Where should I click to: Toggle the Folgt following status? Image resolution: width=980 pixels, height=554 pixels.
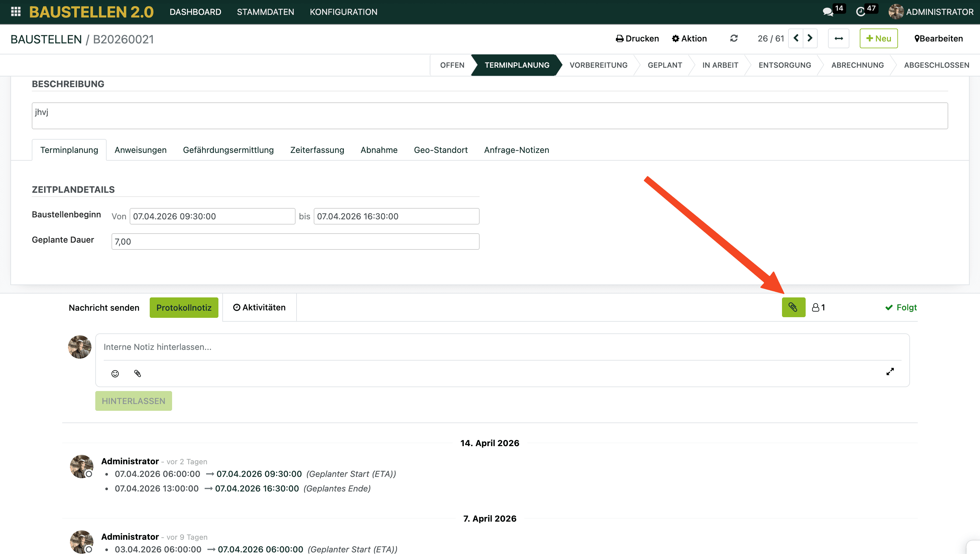tap(901, 307)
